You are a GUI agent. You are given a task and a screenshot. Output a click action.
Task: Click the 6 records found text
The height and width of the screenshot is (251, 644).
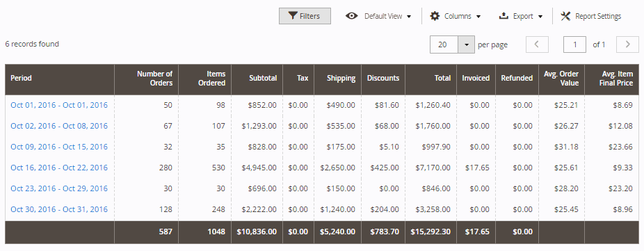[32, 44]
